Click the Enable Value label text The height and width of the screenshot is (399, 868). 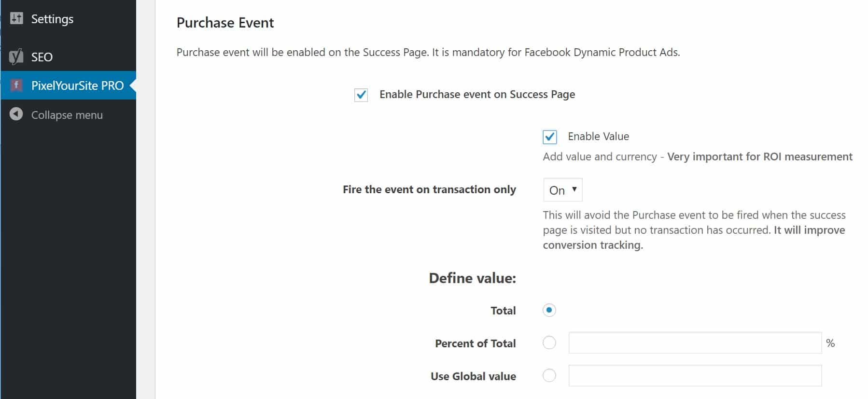(x=598, y=137)
